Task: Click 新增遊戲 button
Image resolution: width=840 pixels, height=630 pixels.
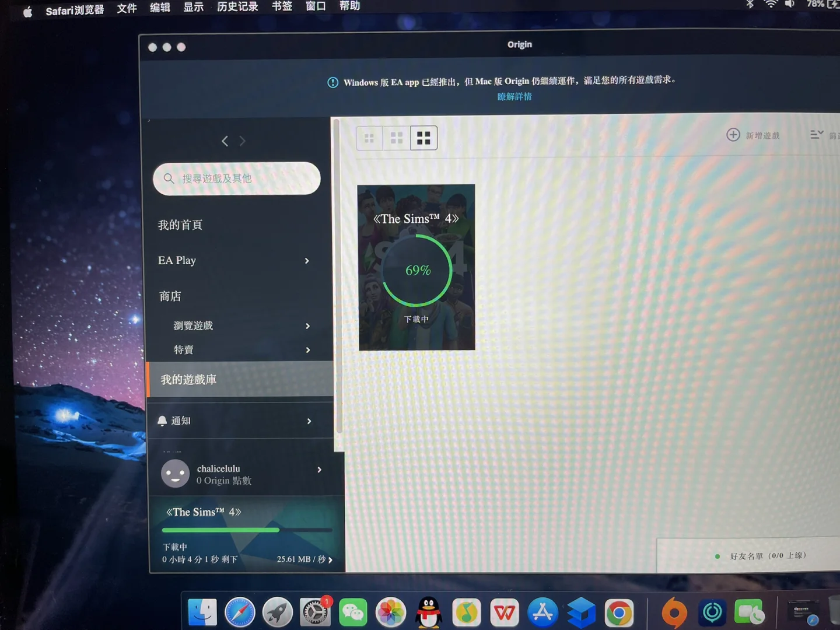Action: point(753,135)
